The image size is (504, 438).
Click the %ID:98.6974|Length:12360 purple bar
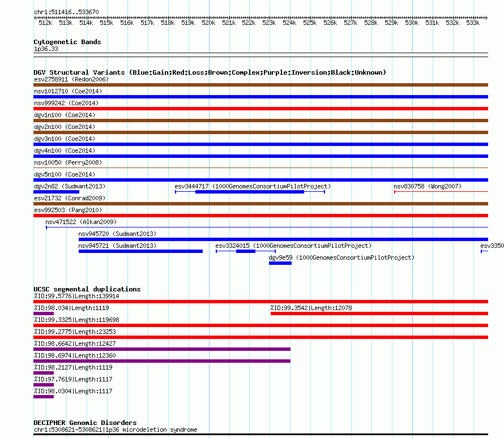pyautogui.click(x=162, y=361)
